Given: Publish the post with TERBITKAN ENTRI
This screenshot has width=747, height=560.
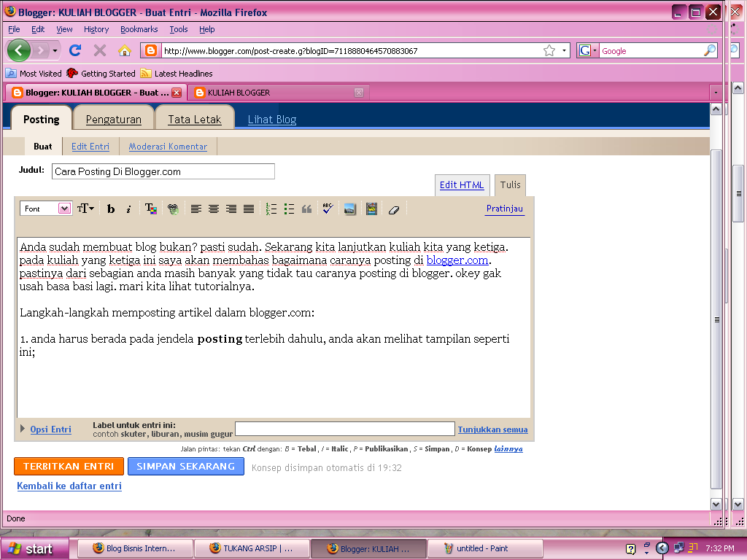Looking at the screenshot, I should click(69, 466).
